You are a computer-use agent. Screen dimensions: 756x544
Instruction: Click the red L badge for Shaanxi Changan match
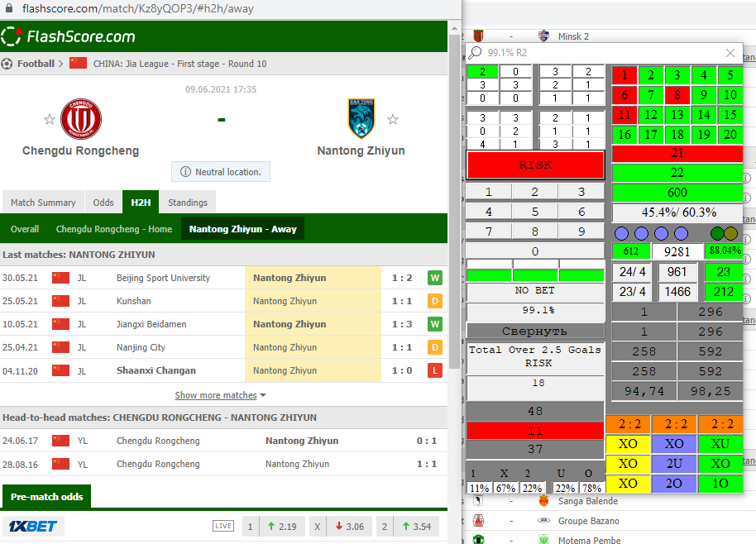click(434, 370)
